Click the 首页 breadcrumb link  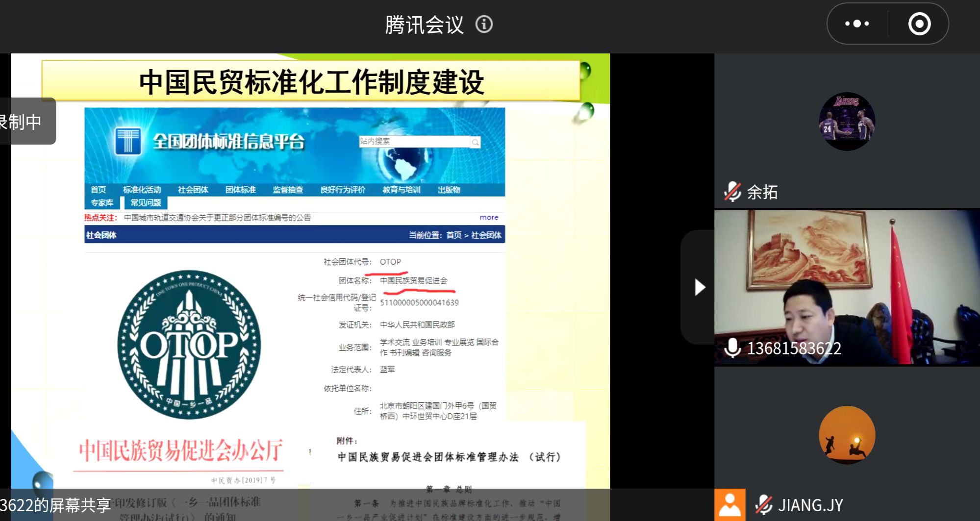coord(453,235)
